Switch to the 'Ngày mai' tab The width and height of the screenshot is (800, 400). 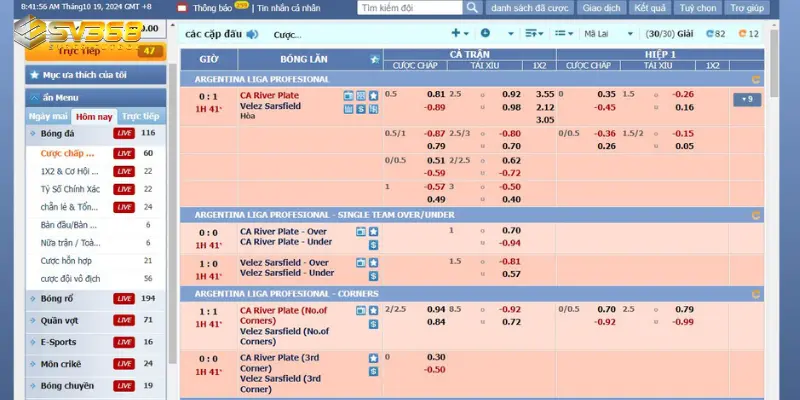point(47,116)
